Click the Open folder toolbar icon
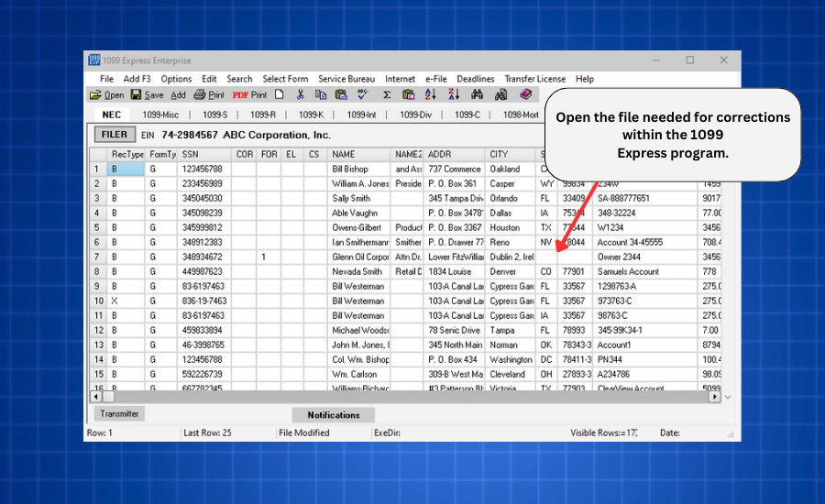Image resolution: width=825 pixels, height=504 pixels. (x=95, y=94)
